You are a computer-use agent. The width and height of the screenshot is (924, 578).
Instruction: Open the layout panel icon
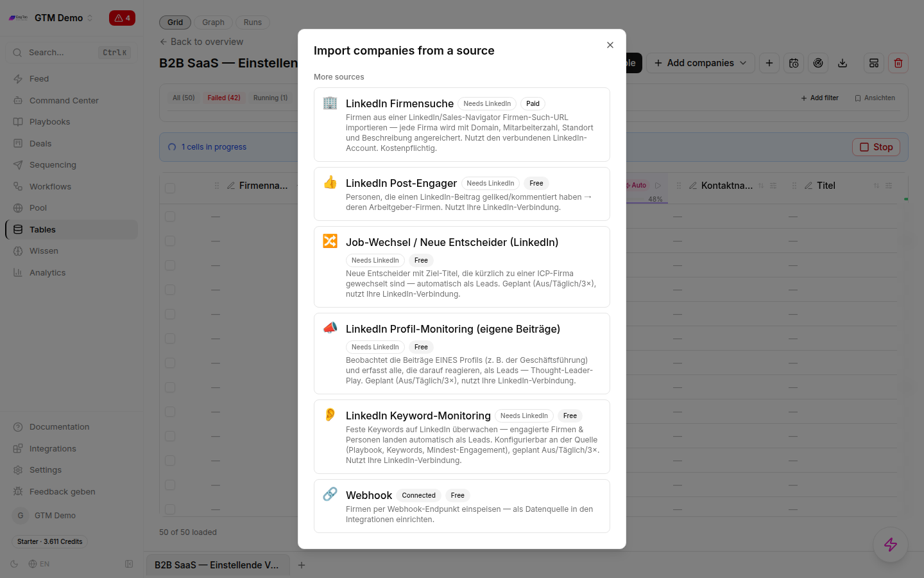(x=874, y=63)
